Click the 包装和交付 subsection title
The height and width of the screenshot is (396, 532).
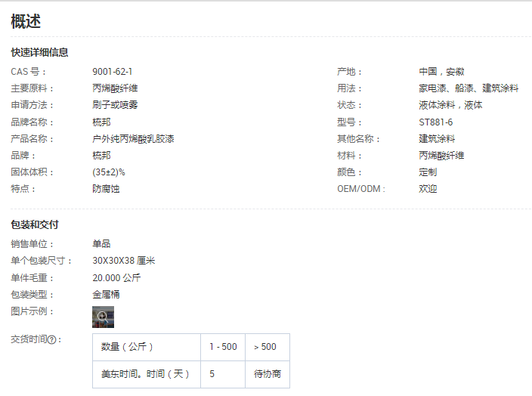[x=35, y=224]
